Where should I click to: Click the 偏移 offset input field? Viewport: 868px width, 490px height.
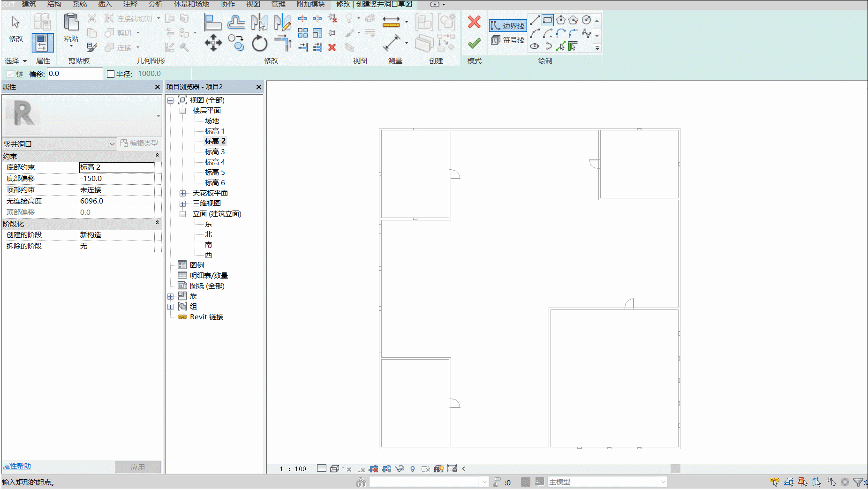coord(75,74)
